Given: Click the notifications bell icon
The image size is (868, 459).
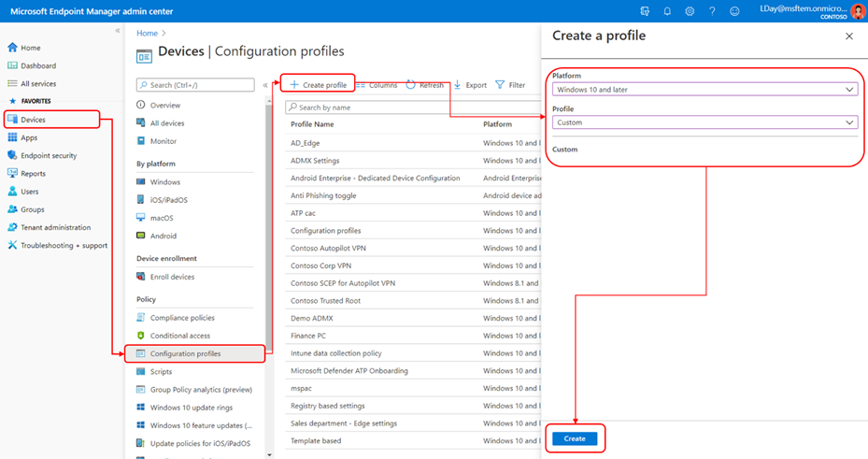Looking at the screenshot, I should tap(667, 11).
